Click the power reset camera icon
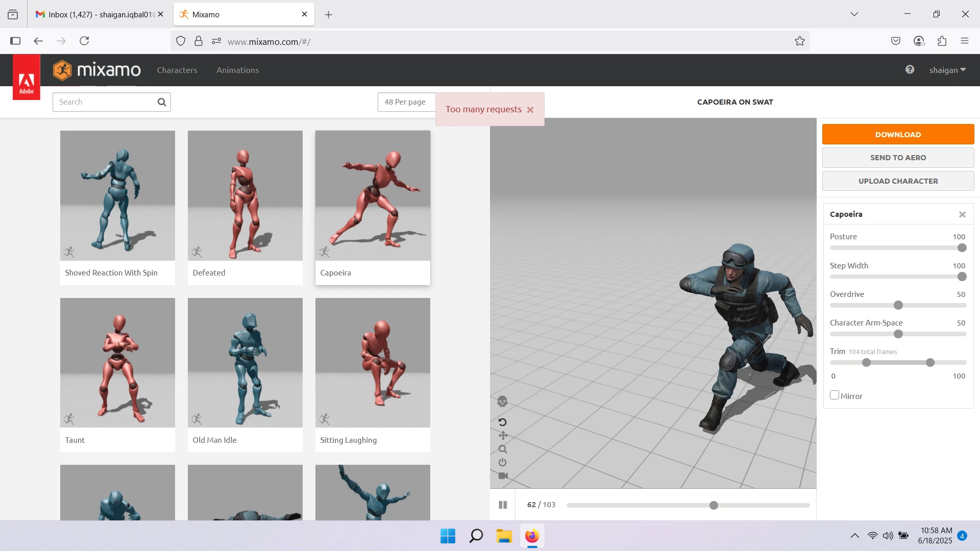Screen dimensions: 980x551 pos(502,462)
